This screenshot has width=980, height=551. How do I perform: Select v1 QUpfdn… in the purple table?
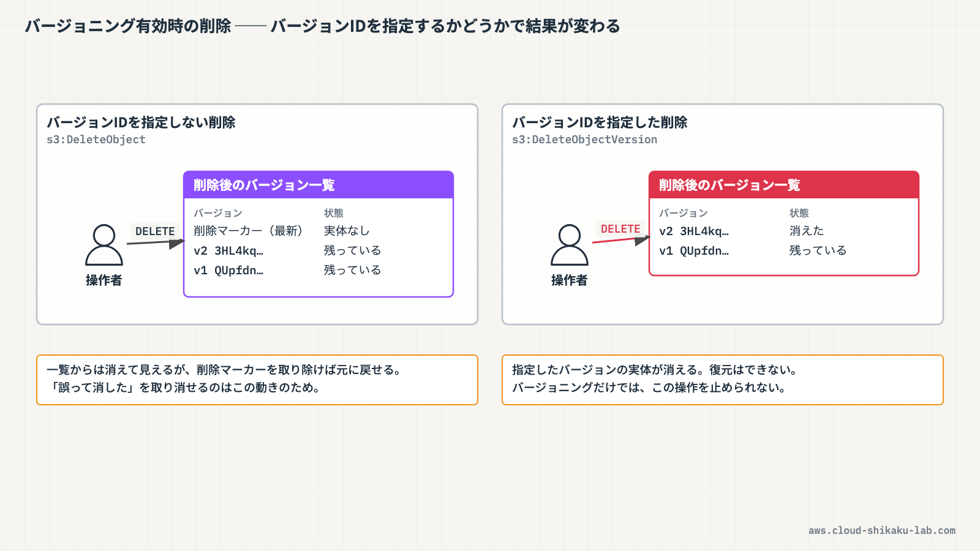(x=228, y=270)
